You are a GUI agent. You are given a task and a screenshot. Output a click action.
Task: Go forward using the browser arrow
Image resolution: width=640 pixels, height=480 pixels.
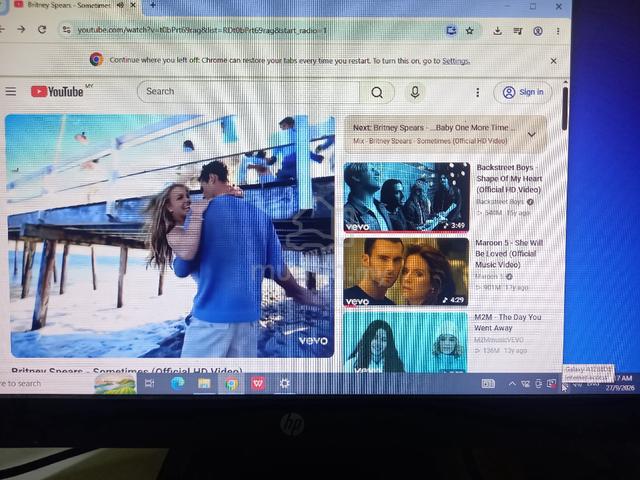point(21,29)
